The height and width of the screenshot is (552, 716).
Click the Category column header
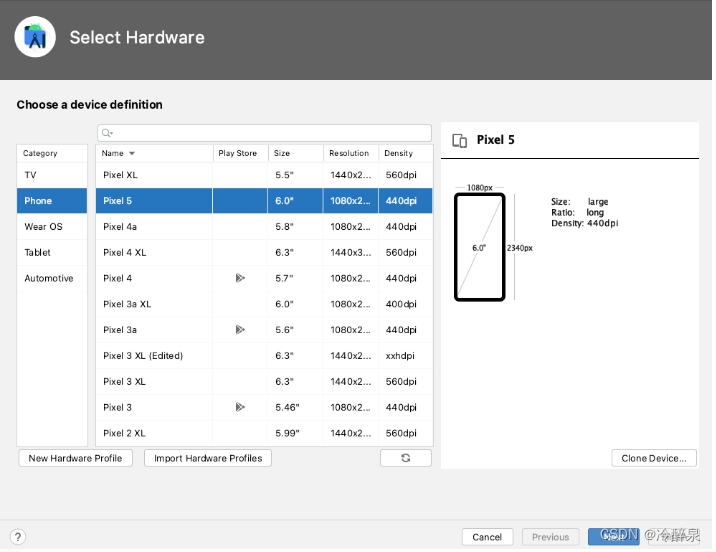pos(52,153)
